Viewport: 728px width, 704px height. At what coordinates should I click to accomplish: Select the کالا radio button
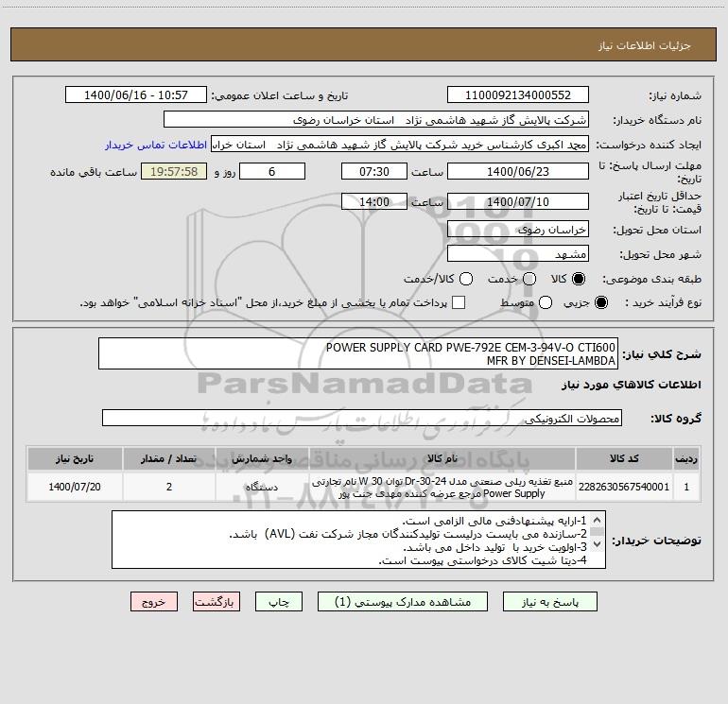(579, 279)
